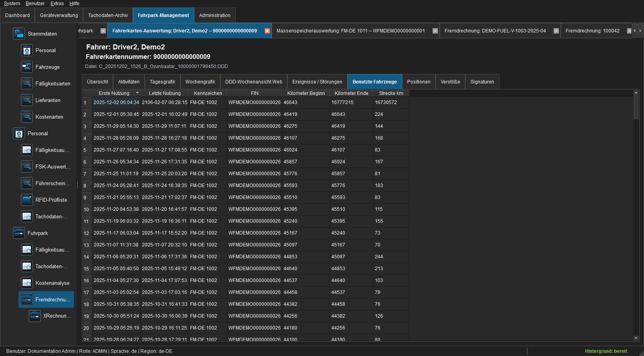Open the Extras menu
Screen dimensions: 644x356
57,4
